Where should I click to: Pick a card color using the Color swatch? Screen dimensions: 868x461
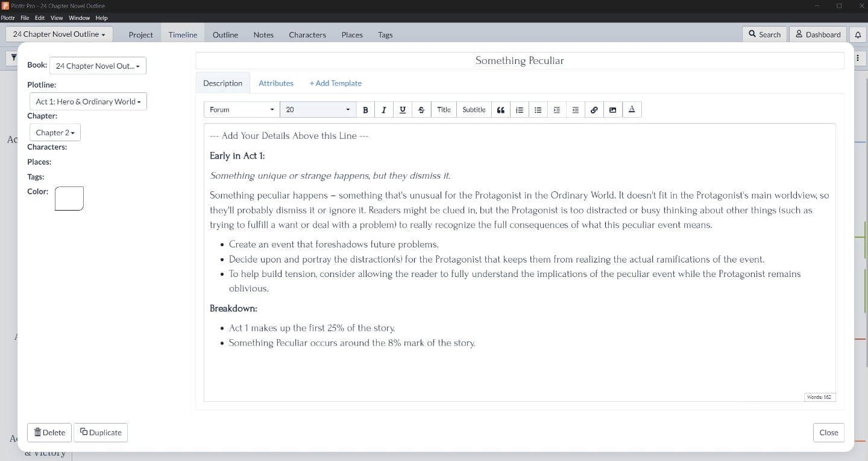pyautogui.click(x=68, y=198)
